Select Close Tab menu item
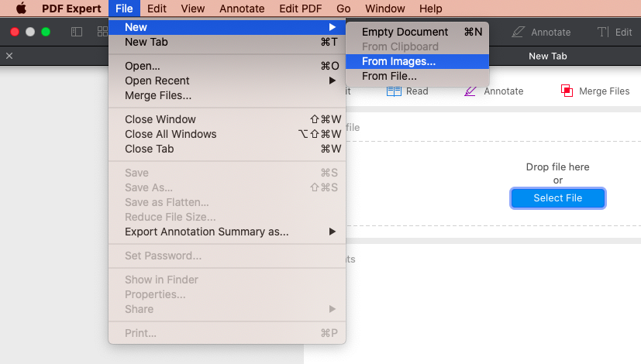Image resolution: width=641 pixels, height=364 pixels. pyautogui.click(x=227, y=149)
